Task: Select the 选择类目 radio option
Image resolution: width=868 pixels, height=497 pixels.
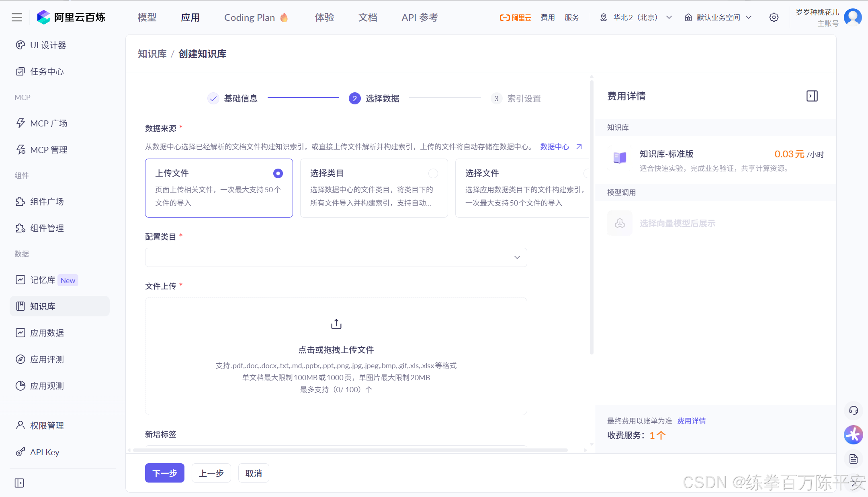Action: tap(433, 173)
